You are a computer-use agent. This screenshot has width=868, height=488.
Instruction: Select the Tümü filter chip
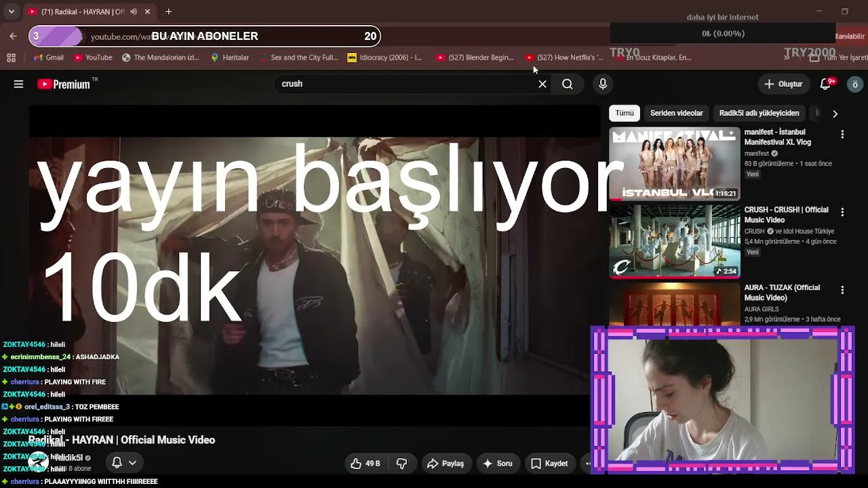pos(625,113)
